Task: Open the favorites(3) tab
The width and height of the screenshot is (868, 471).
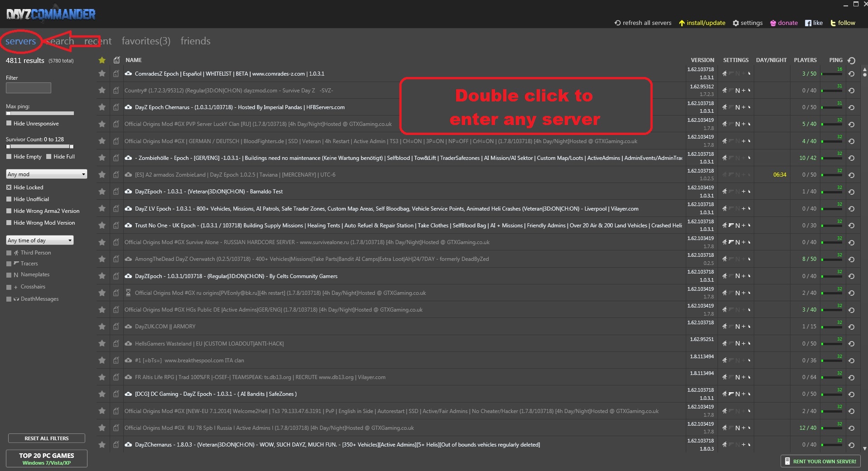Action: point(146,41)
